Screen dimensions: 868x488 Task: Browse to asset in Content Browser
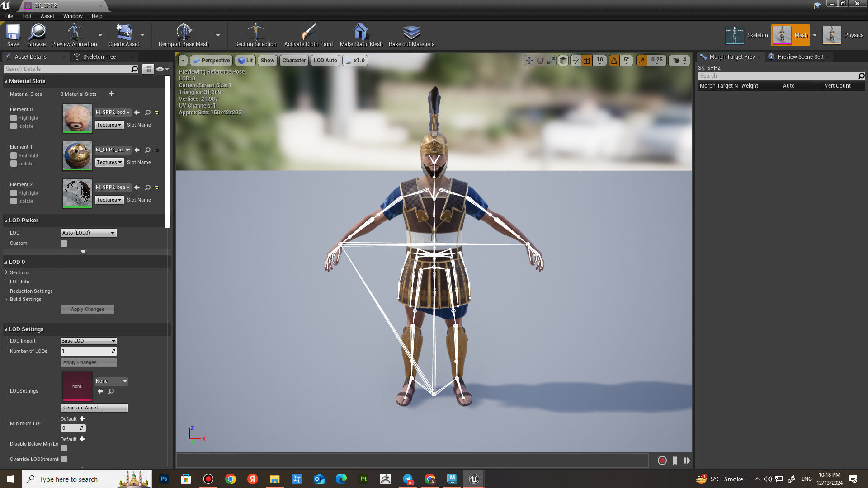[37, 35]
